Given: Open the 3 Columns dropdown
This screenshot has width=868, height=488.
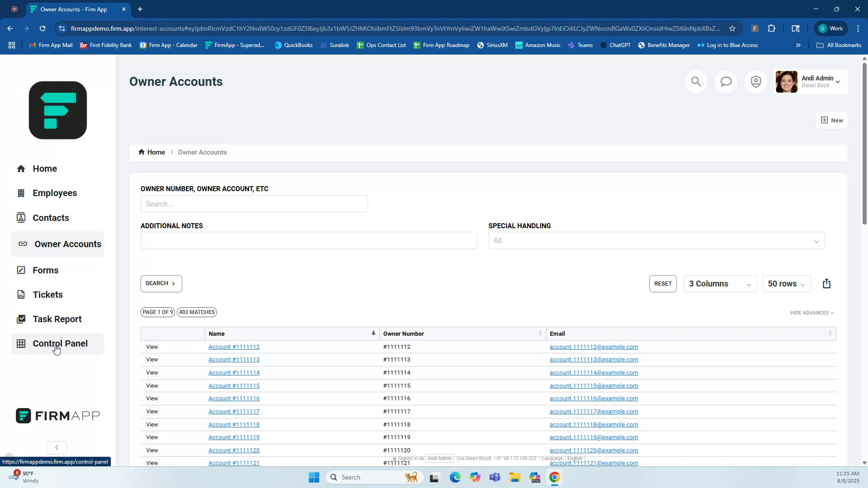Looking at the screenshot, I should coord(720,284).
